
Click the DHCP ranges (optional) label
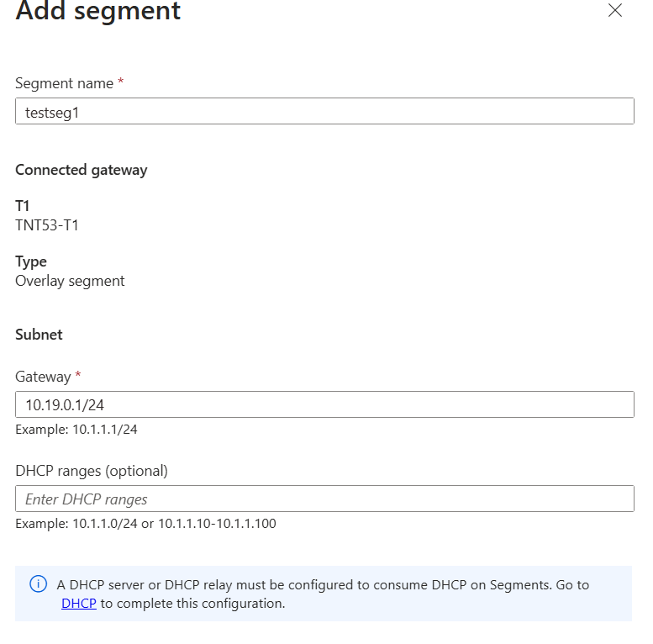coord(92,471)
